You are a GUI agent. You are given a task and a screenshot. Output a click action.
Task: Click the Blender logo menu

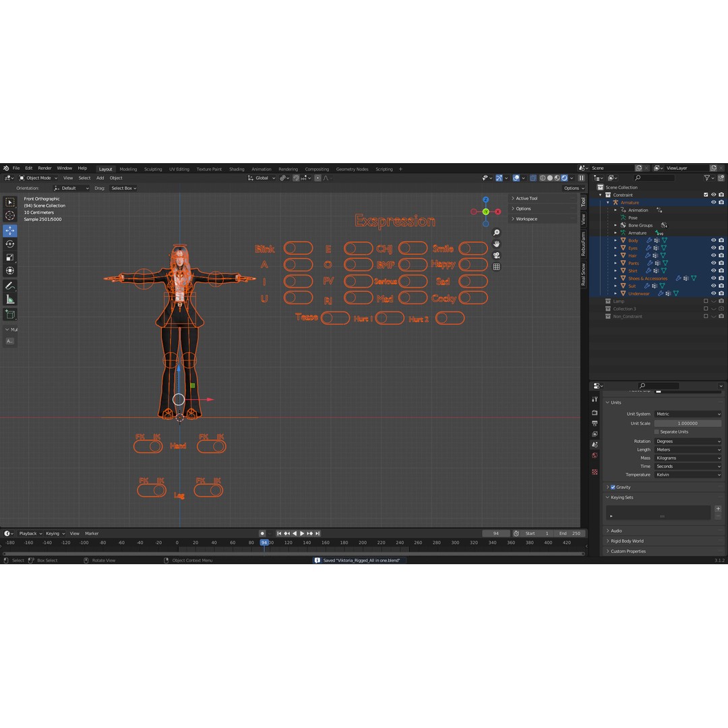[x=5, y=168]
